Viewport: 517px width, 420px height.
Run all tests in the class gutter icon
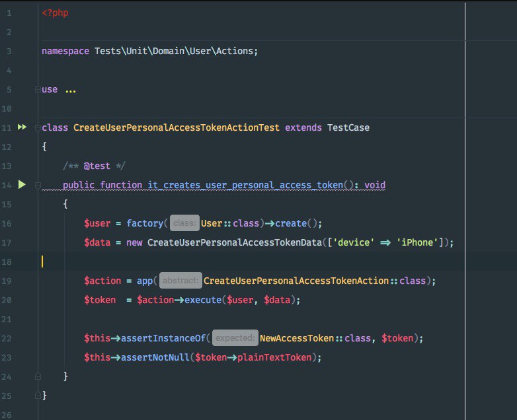pyautogui.click(x=22, y=127)
